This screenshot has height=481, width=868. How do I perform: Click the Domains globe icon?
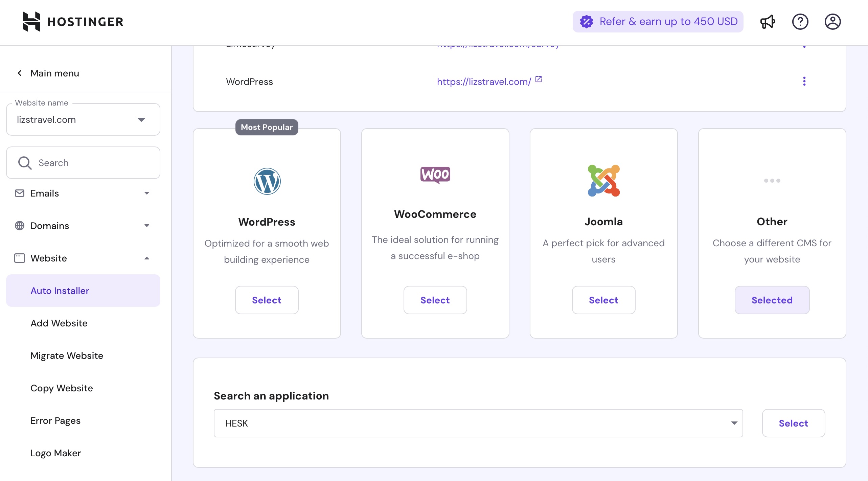point(20,226)
